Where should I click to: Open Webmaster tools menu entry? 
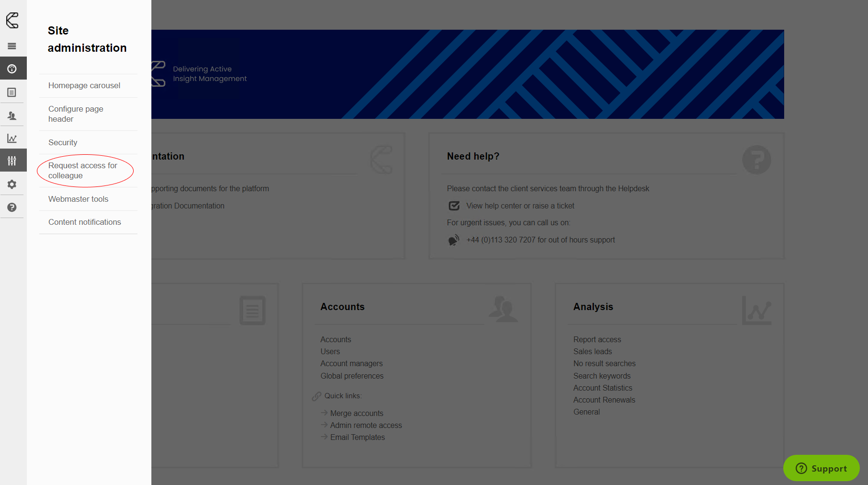pos(78,199)
